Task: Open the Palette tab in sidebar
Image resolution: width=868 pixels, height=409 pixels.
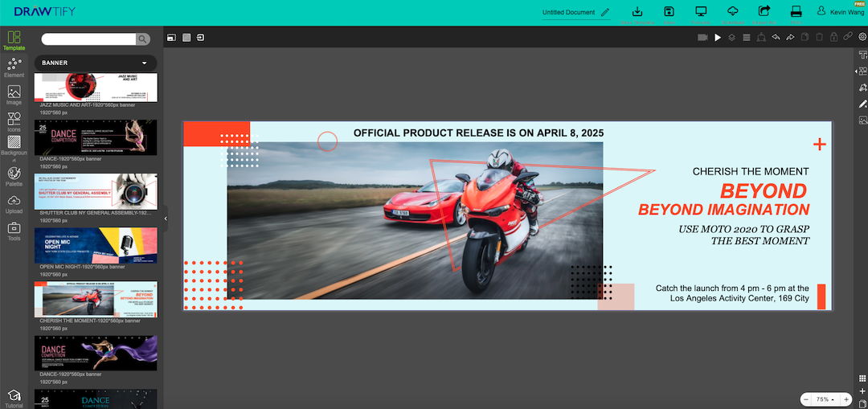Action: coord(14,177)
